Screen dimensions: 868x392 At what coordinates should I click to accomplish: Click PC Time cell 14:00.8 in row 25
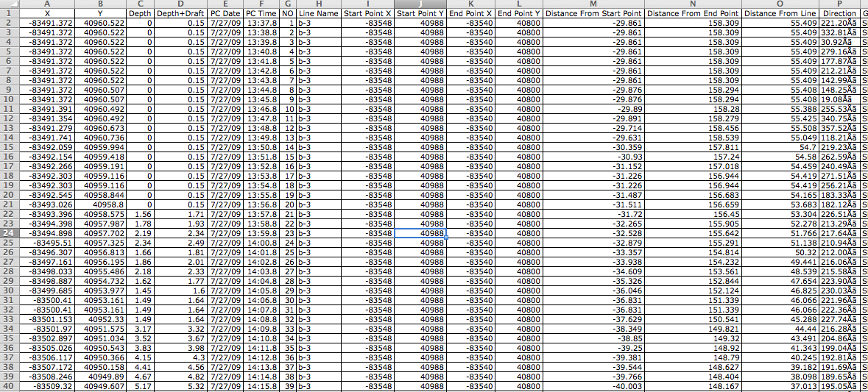pos(261,243)
